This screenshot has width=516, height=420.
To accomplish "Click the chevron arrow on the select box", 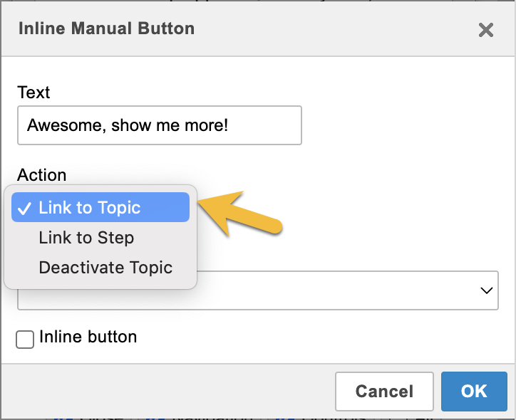I will click(487, 290).
